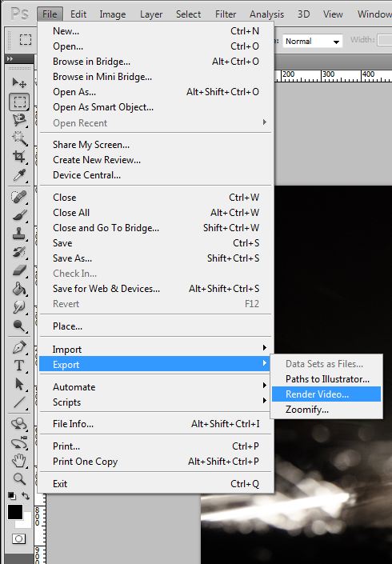Swap foreground and background colors
This screenshot has height=564, width=392.
26,496
